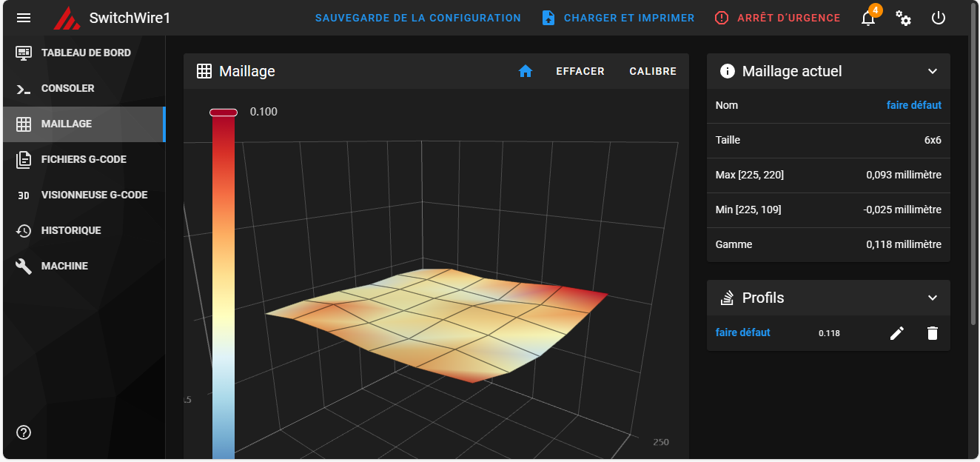Open Visionneuse G-Code
Image resolution: width=980 pixels, height=462 pixels.
click(83, 195)
